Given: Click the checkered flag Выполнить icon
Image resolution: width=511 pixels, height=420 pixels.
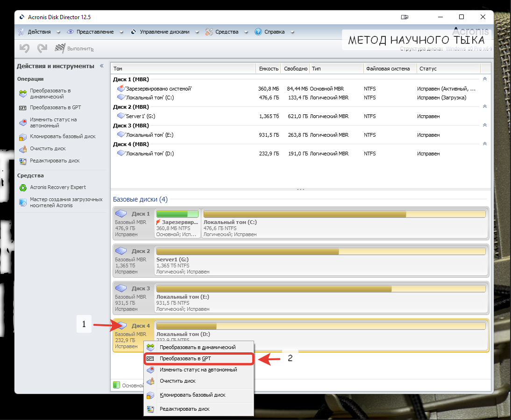Looking at the screenshot, I should (x=60, y=48).
